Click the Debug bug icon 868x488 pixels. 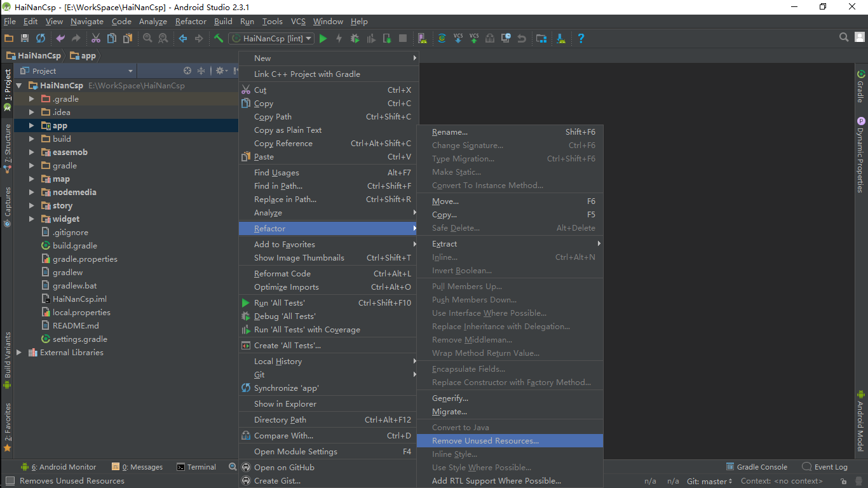point(355,38)
